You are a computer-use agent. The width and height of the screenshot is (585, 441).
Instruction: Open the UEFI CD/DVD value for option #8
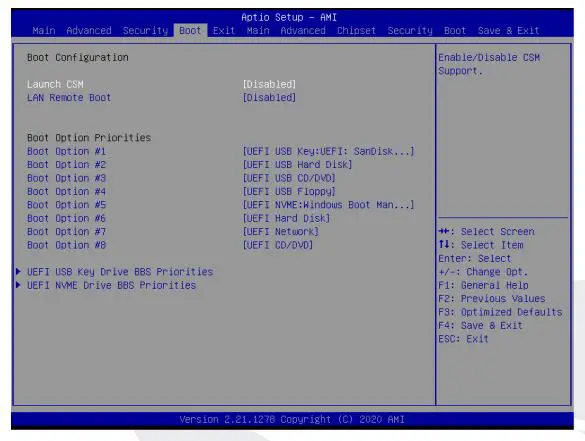point(278,245)
